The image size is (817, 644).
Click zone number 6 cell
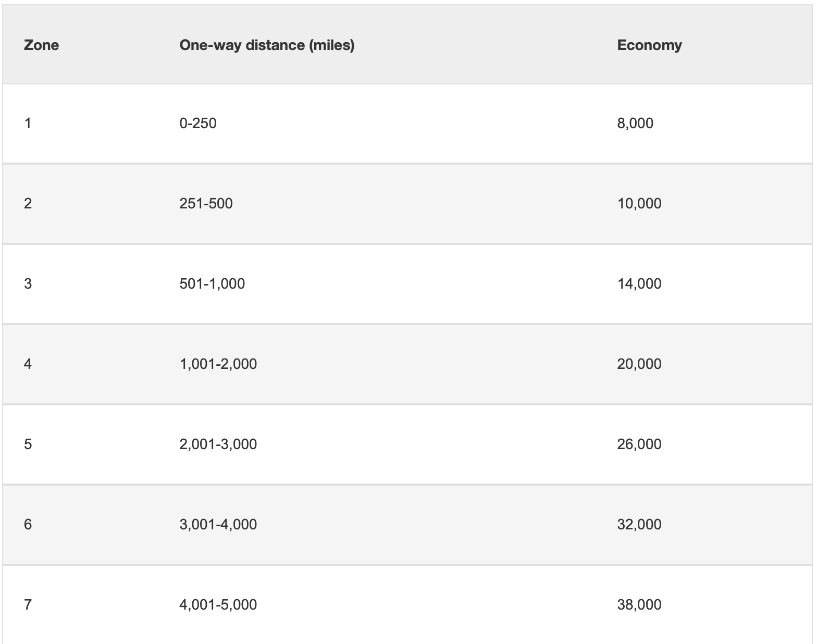click(28, 525)
